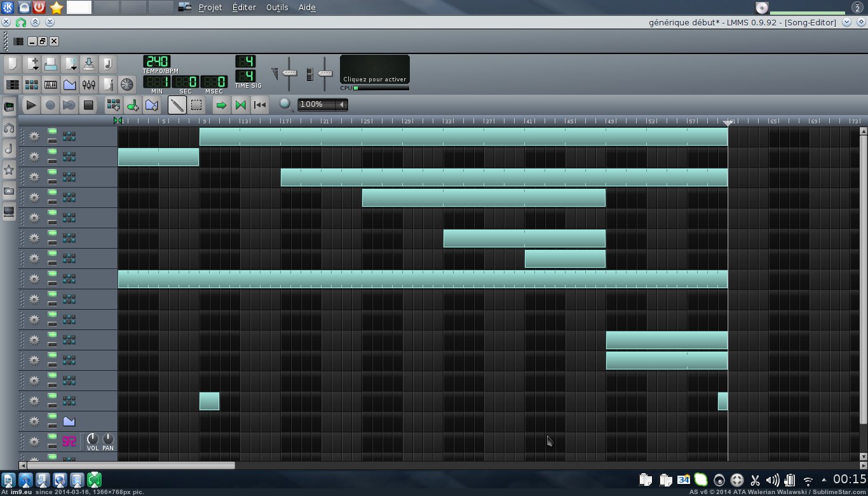
Task: Open My Samples sidebar headphone icon
Action: (9, 128)
